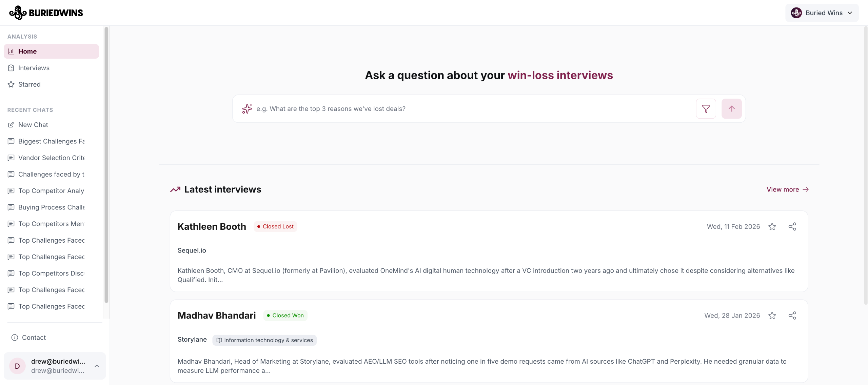
Task: Click the question input field
Action: (x=471, y=109)
